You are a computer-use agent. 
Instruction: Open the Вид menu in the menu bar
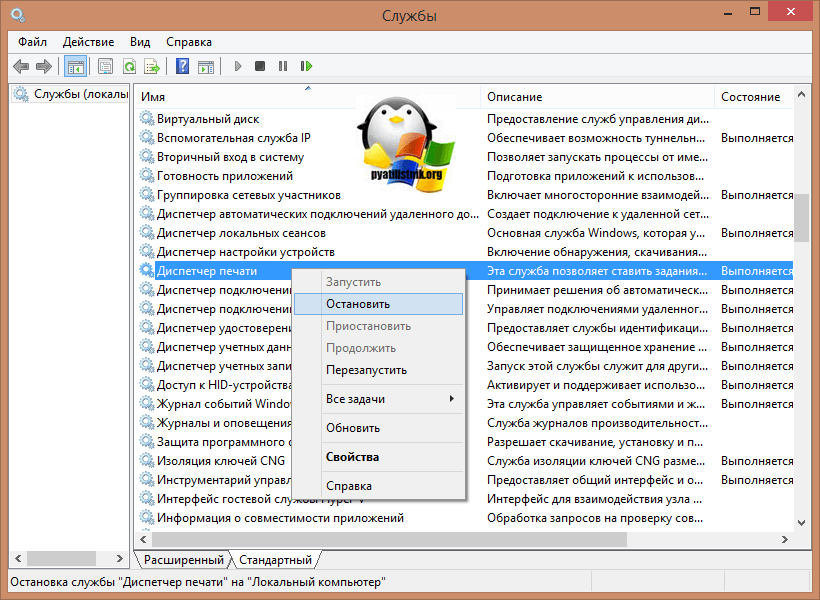[x=140, y=42]
